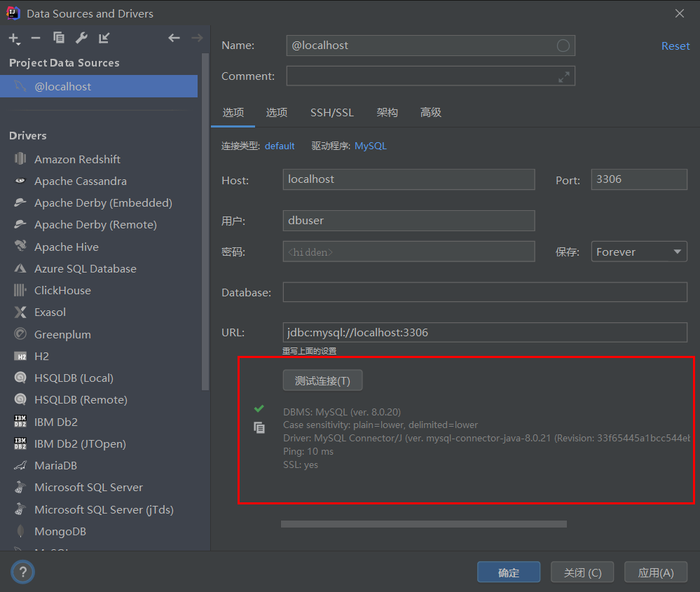Click the default connection type link
Viewport: 700px width, 592px height.
pyautogui.click(x=280, y=146)
